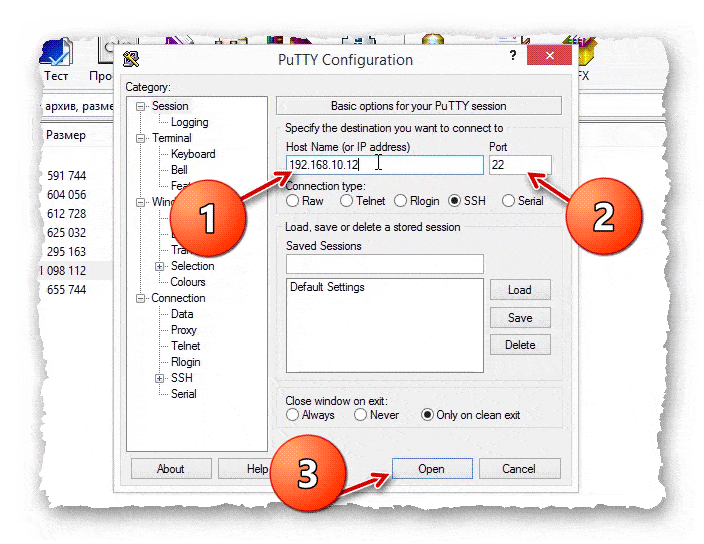Select Default Settings in sessions list
Screen dimensions: 704x544
(327, 287)
